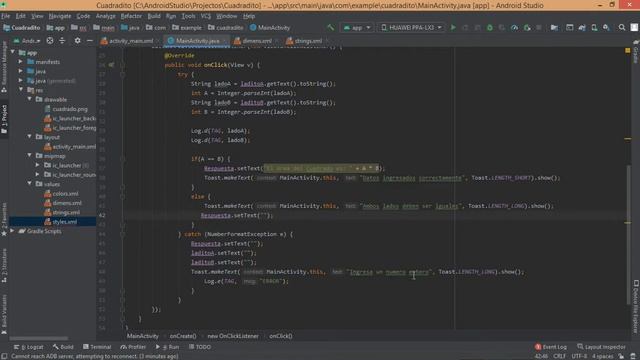Screen dimensions: 640x360
Task: Open the VCS menu
Action: (x=206, y=16)
